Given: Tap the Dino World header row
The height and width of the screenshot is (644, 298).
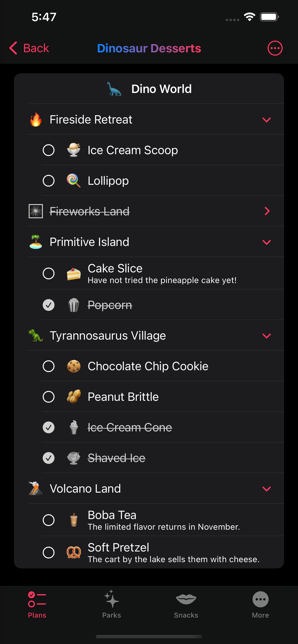Looking at the screenshot, I should click(149, 89).
